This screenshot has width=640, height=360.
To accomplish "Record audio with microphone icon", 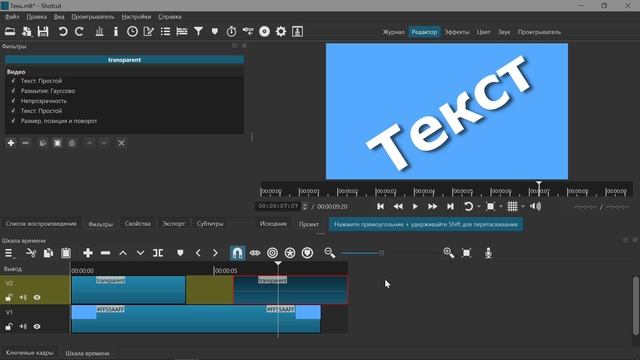I will (488, 253).
